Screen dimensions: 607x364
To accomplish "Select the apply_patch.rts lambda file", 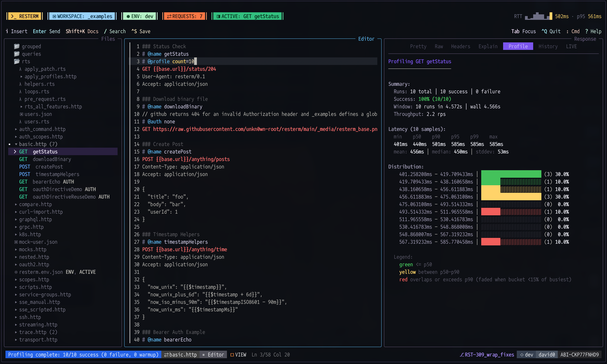I will (x=42, y=69).
